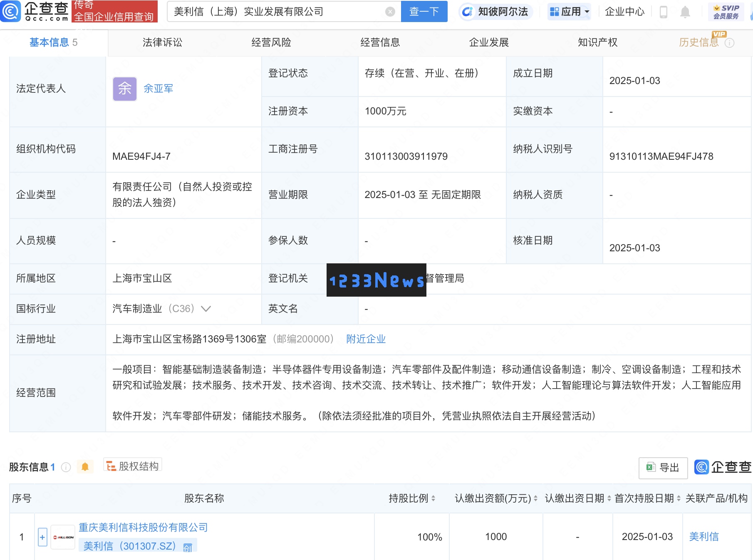Select taxpayer ID 91310113MAE94FJ478
Screen dimensions: 753x560
click(x=661, y=156)
